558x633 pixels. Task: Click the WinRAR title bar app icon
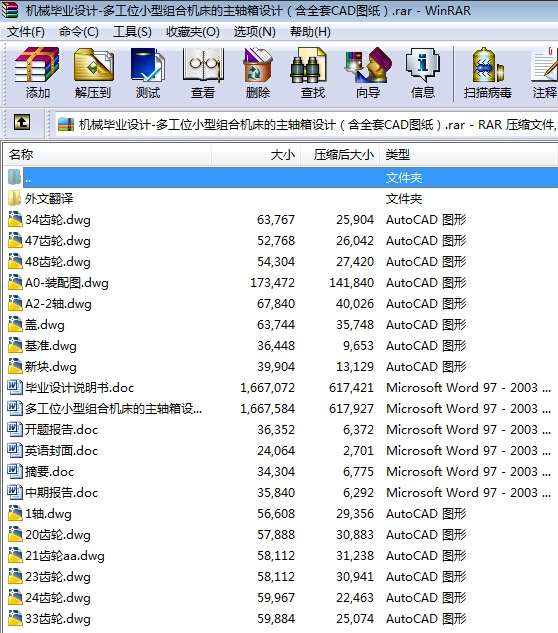point(10,10)
